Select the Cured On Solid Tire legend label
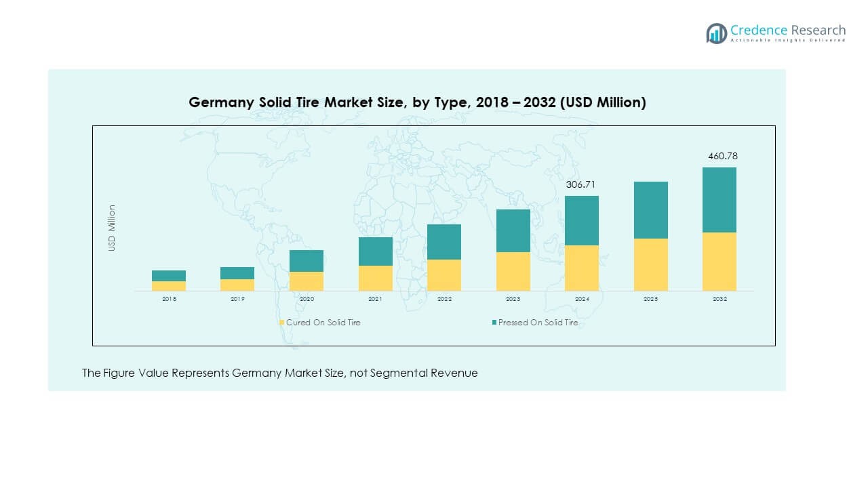868x488 pixels. (x=323, y=323)
